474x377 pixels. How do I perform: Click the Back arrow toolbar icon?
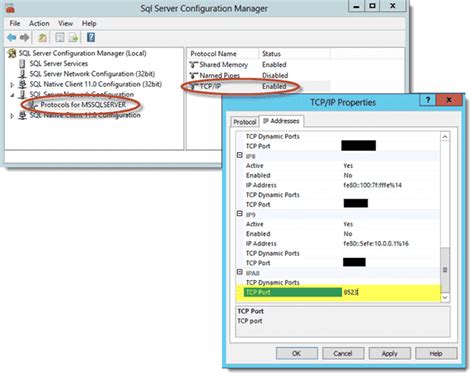pos(12,38)
